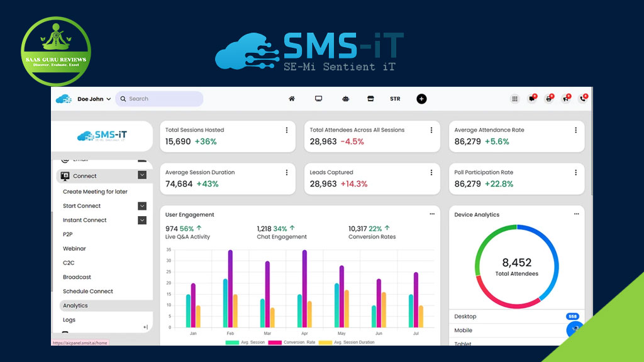Open the apps grid icon
This screenshot has width=644, height=362.
[x=514, y=99]
